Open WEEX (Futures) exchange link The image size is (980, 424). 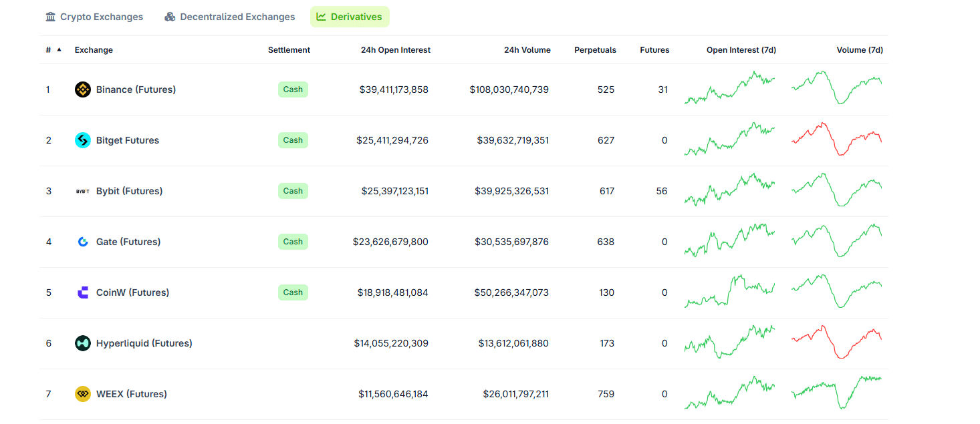[132, 394]
